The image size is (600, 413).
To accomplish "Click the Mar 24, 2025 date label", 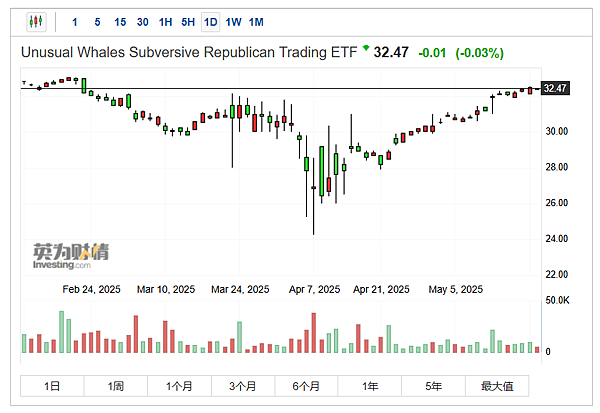I will pos(240,289).
